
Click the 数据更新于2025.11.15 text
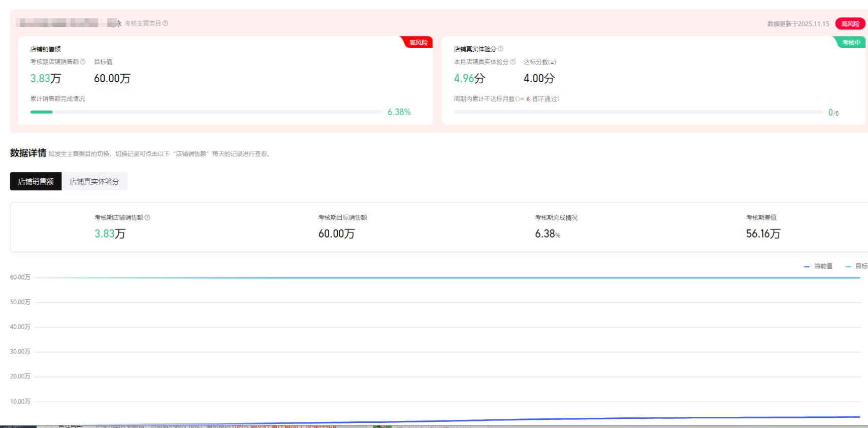pos(798,24)
